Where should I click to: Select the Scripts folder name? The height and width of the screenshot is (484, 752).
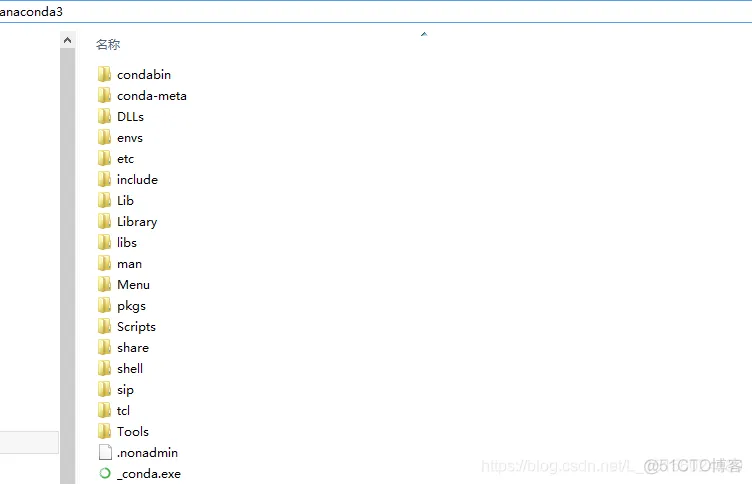[136, 327]
